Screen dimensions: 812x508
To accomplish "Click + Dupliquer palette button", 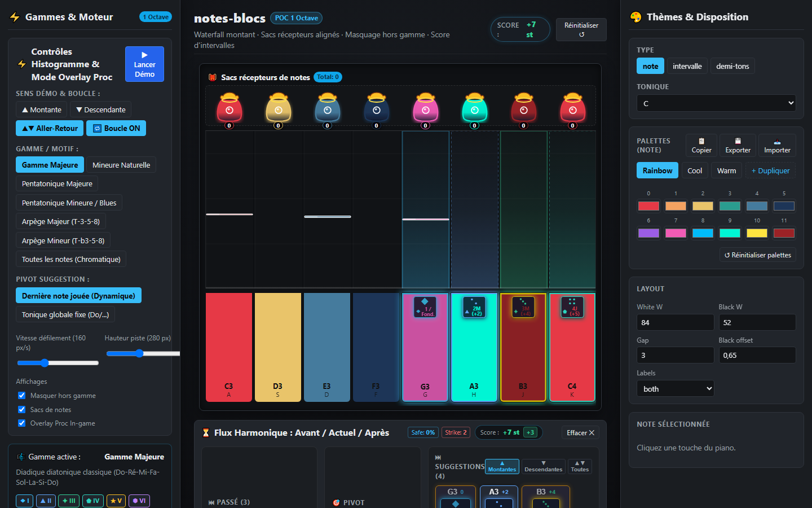I will coord(770,170).
